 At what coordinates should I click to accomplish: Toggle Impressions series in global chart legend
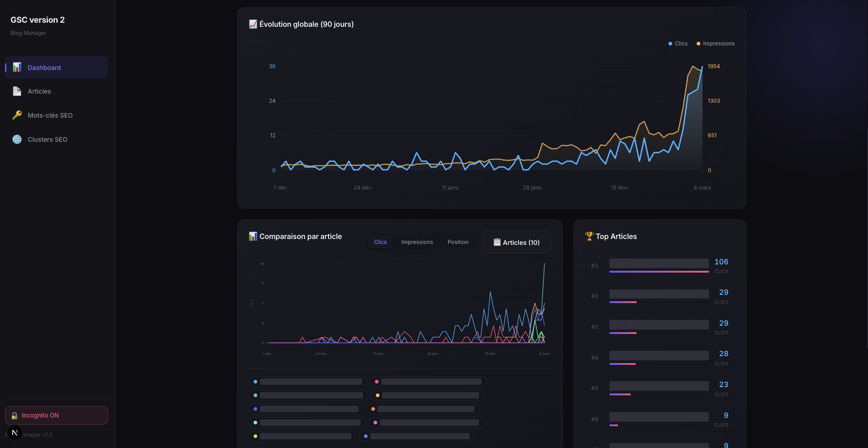pos(715,44)
